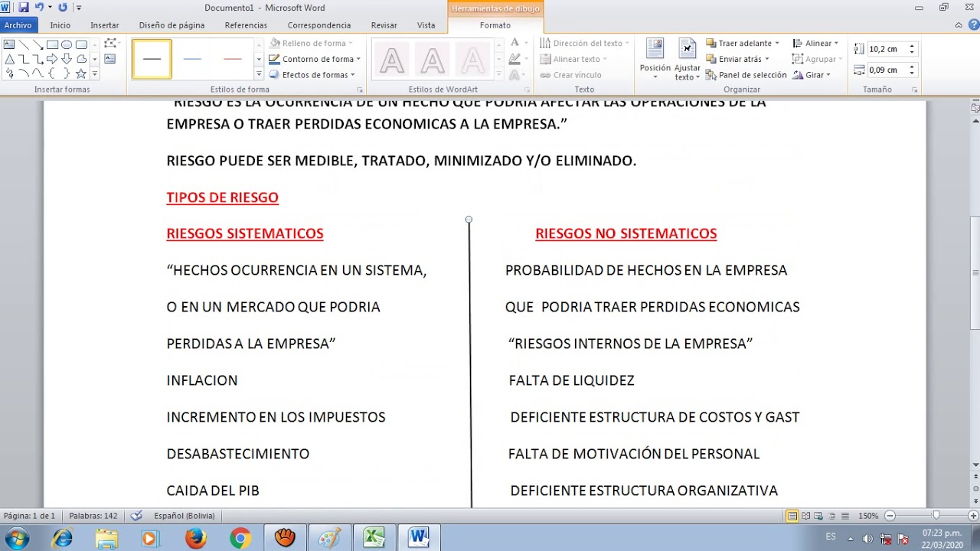Open the Archivo tab

click(x=18, y=25)
